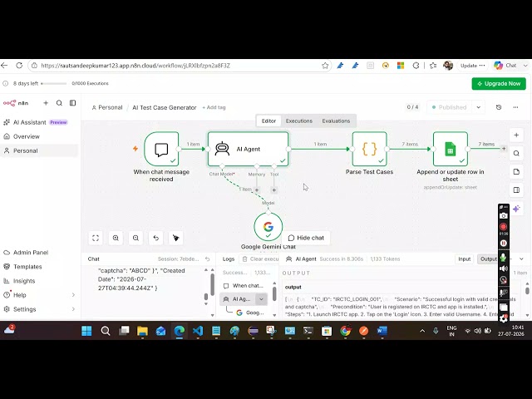This screenshot has width=532, height=399.
Task: Click the Upgrade Now button
Action: click(499, 83)
